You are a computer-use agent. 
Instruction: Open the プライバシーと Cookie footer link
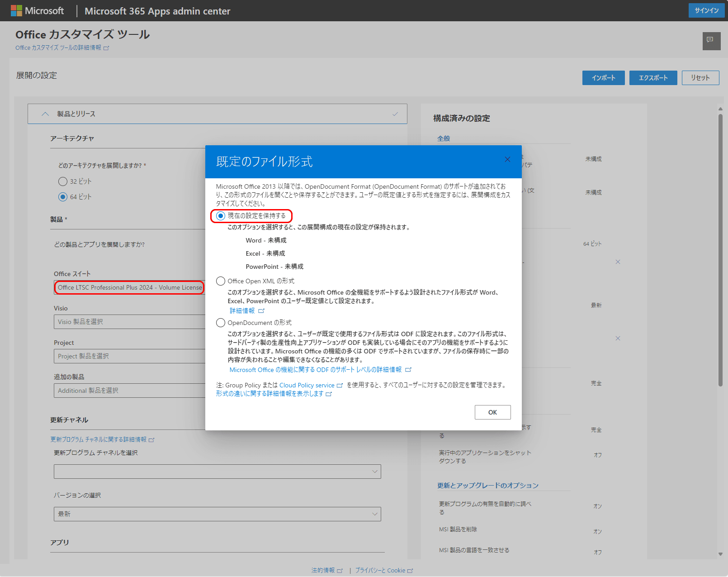coord(380,571)
